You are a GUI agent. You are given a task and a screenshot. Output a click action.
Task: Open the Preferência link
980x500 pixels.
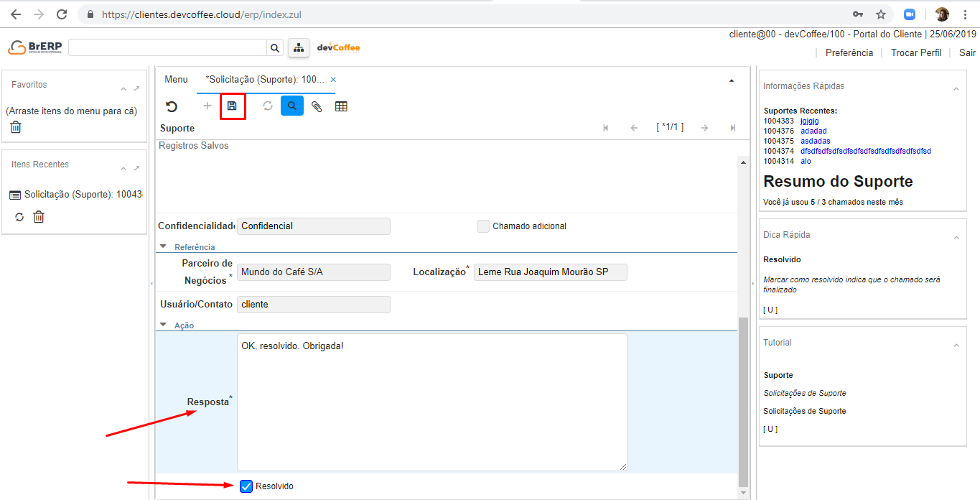[849, 52]
